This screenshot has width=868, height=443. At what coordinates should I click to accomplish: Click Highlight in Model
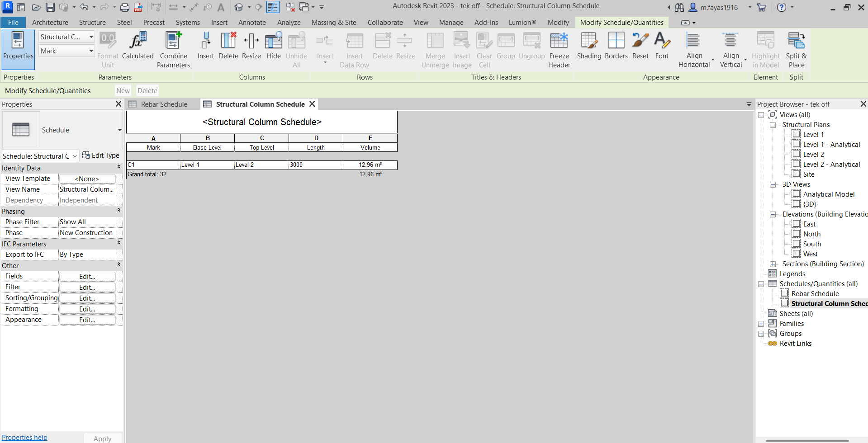(765, 49)
